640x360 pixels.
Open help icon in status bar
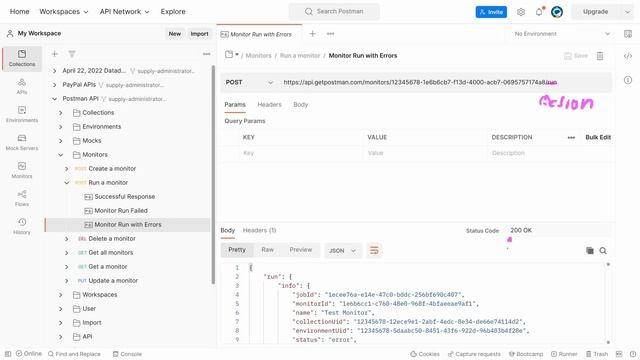point(633,354)
